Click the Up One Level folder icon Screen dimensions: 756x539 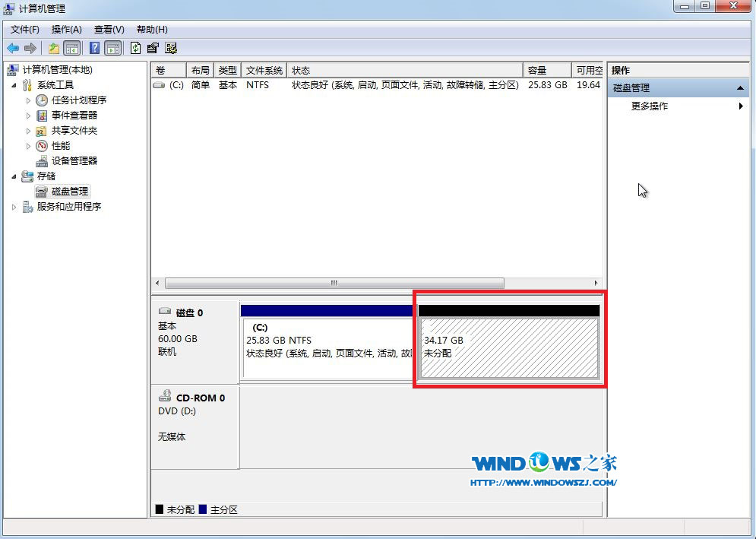[54, 48]
